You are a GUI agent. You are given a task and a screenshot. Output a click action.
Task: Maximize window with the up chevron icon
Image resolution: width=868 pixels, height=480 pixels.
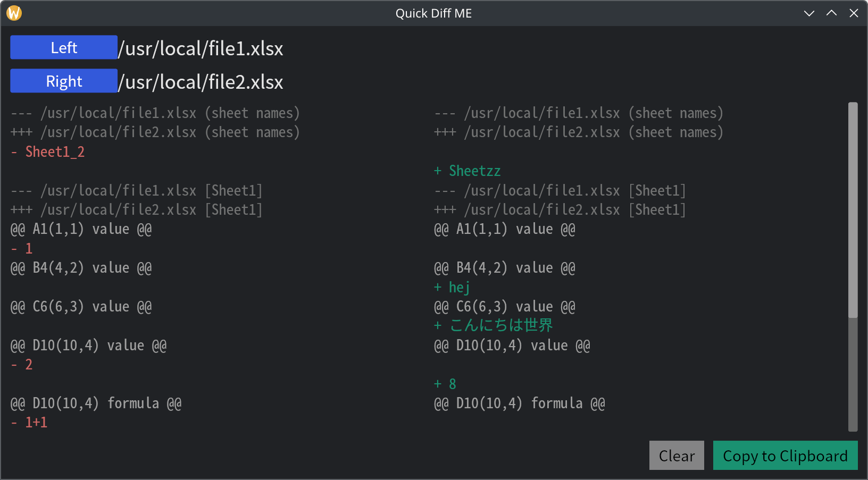point(832,13)
